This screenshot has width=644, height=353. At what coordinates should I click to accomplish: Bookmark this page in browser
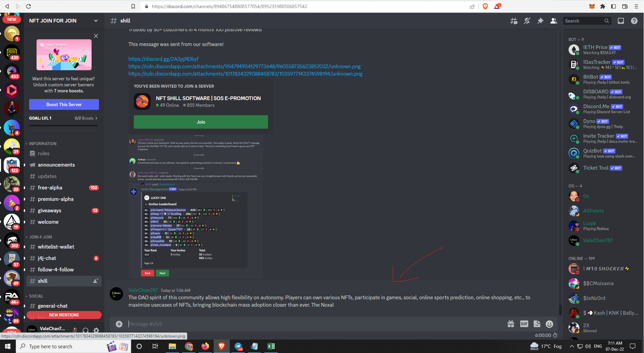133,6
